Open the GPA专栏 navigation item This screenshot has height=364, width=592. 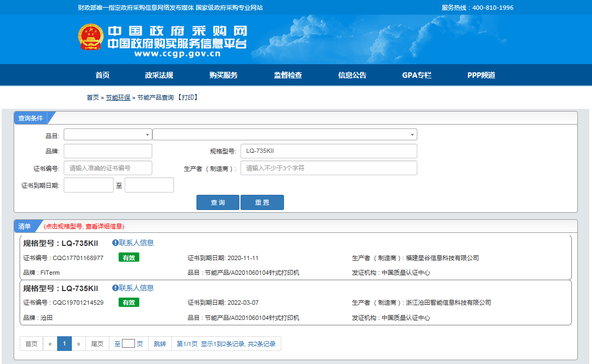pos(417,75)
